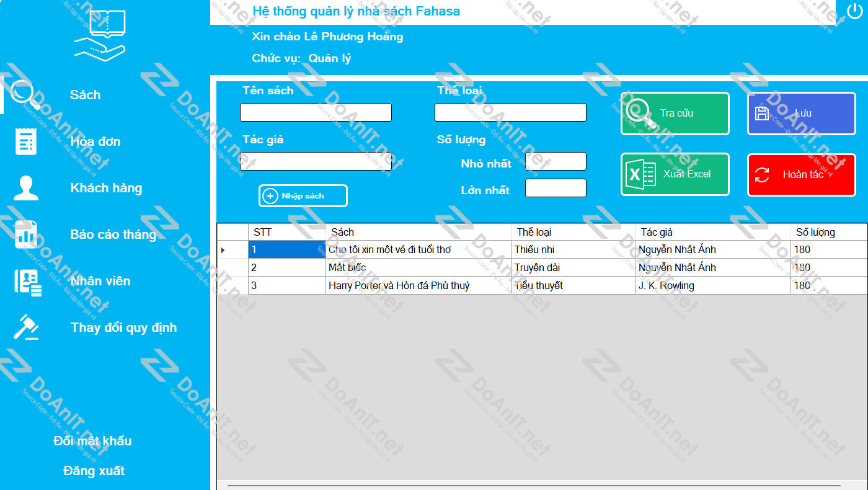This screenshot has height=490, width=868.
Task: Select 'Harry Porter và Hòn đá Phù thuỷ' cell
Action: coord(418,285)
